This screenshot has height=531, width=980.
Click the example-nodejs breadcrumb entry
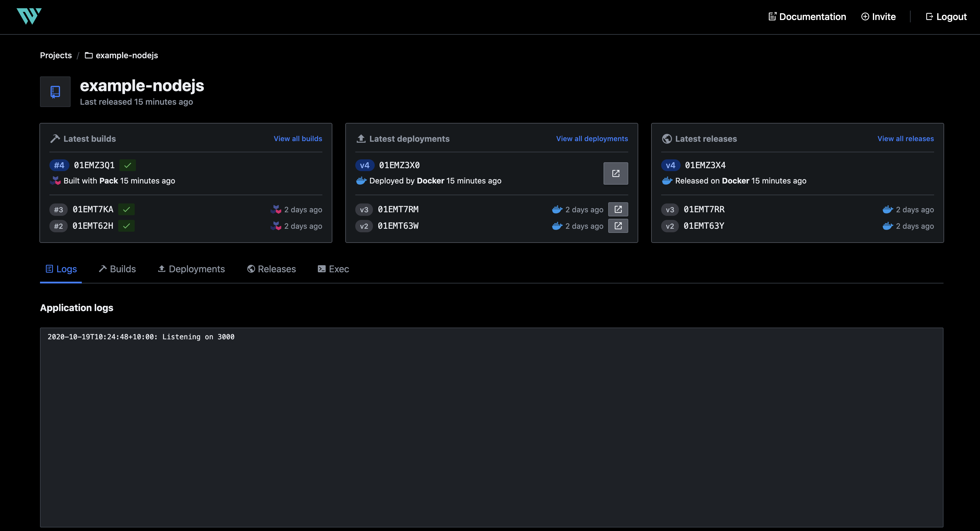(x=121, y=55)
